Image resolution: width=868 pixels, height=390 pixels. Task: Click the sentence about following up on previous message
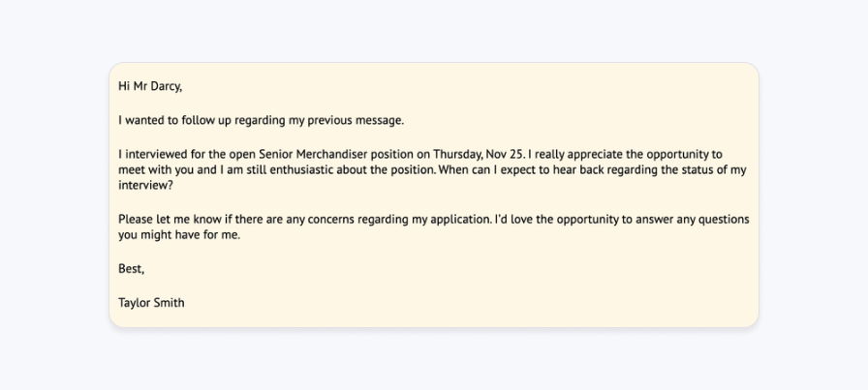click(262, 121)
